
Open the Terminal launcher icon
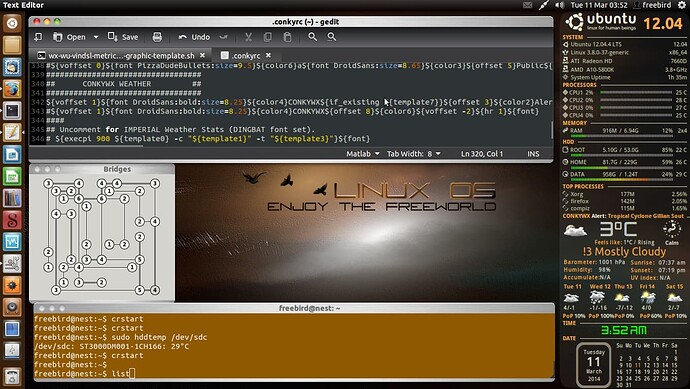(12, 110)
